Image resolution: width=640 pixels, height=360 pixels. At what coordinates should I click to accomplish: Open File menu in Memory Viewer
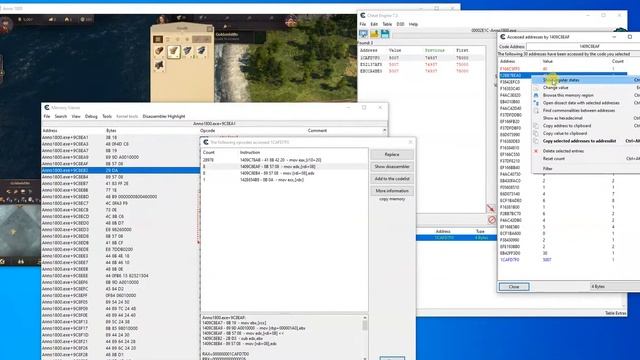(47, 116)
